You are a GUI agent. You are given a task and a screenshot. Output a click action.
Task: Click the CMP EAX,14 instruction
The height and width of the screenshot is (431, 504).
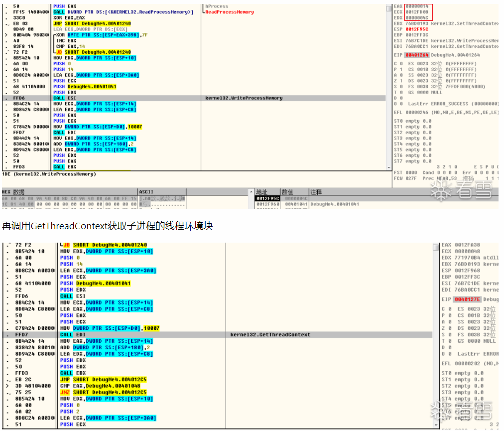pyautogui.click(x=71, y=47)
